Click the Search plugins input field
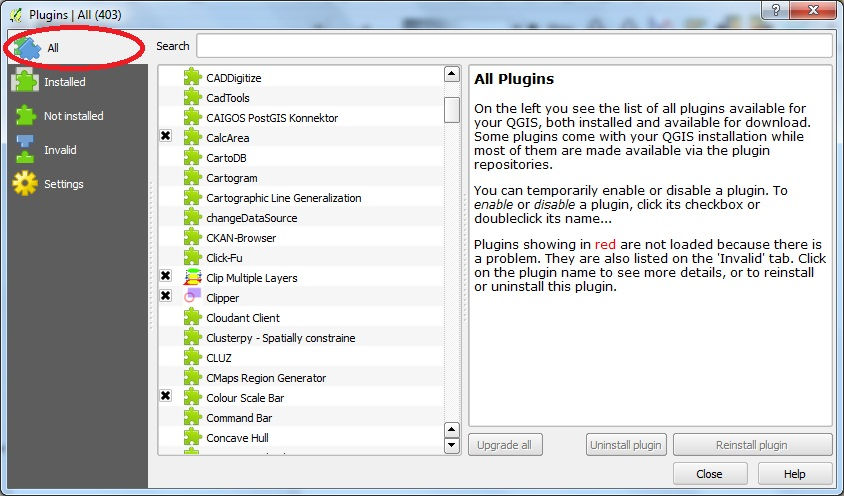844x496 pixels. pos(514,46)
